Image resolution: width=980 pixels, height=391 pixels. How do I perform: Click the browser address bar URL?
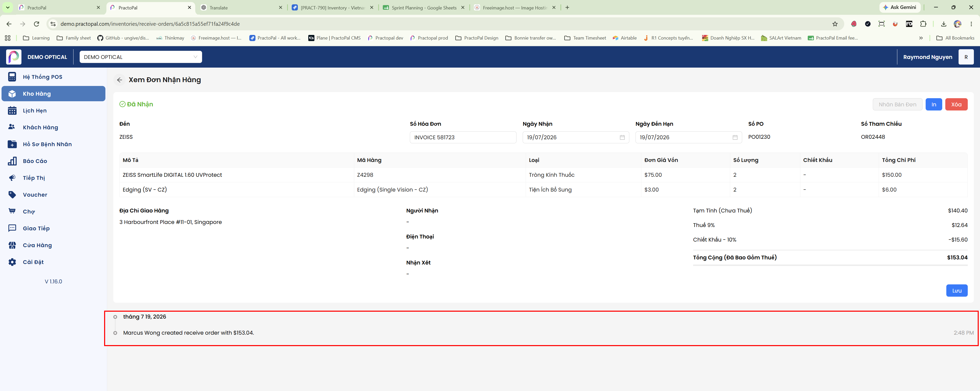pos(150,24)
